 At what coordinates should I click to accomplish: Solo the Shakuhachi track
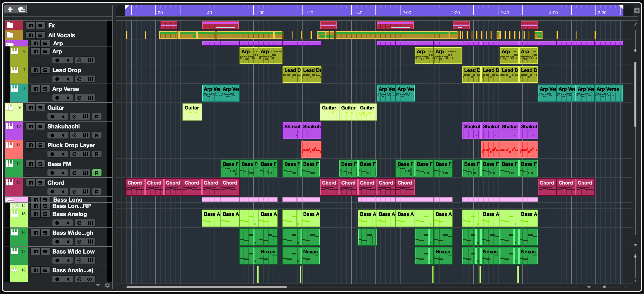tap(40, 126)
